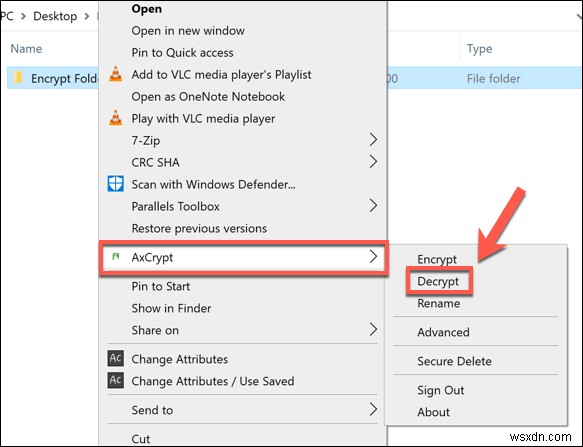Image resolution: width=583 pixels, height=447 pixels.
Task: Click the Encrypt Folder yellow folder icon
Action: coord(18,78)
